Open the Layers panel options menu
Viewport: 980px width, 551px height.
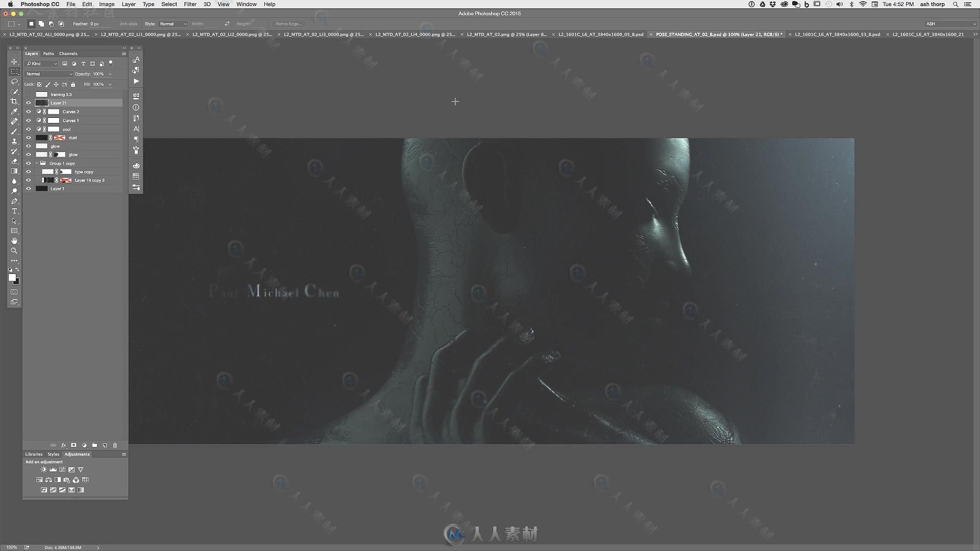point(124,54)
